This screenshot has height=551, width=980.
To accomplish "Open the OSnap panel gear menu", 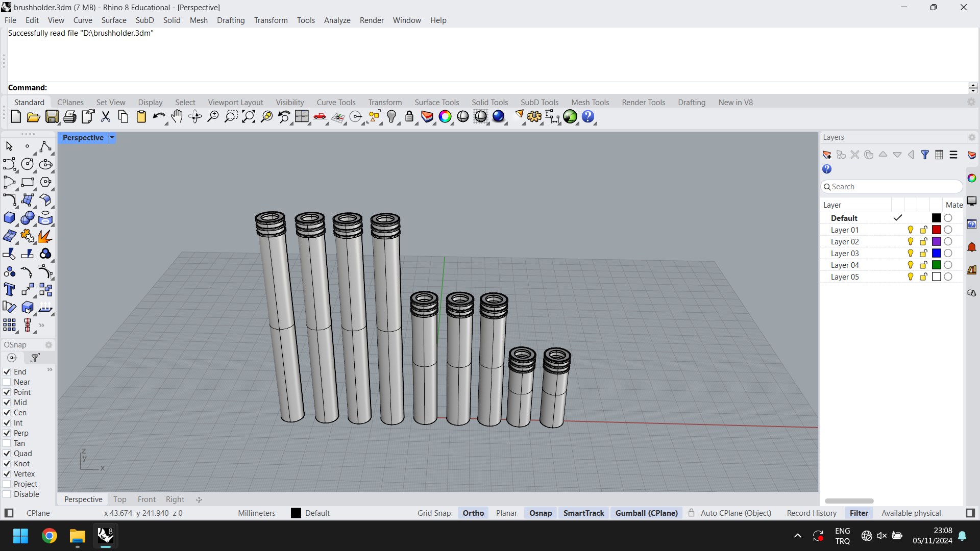I will coord(48,345).
